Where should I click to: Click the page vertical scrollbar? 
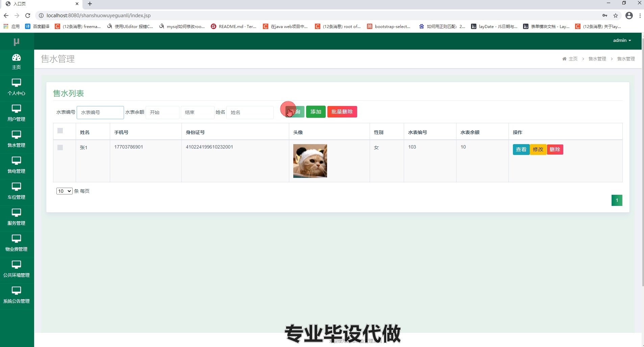tap(643, 162)
